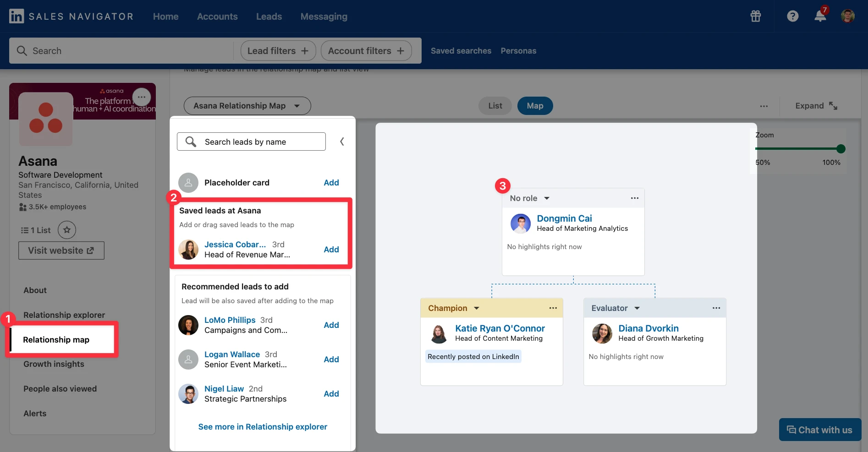Open Asana Relationship Map dropdown
This screenshot has height=452, width=868.
coord(247,106)
